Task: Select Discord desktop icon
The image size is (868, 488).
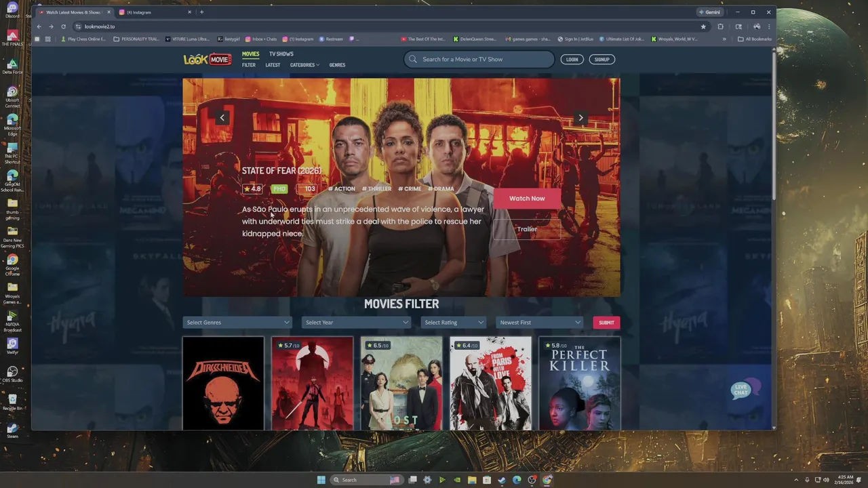Action: coord(12,10)
